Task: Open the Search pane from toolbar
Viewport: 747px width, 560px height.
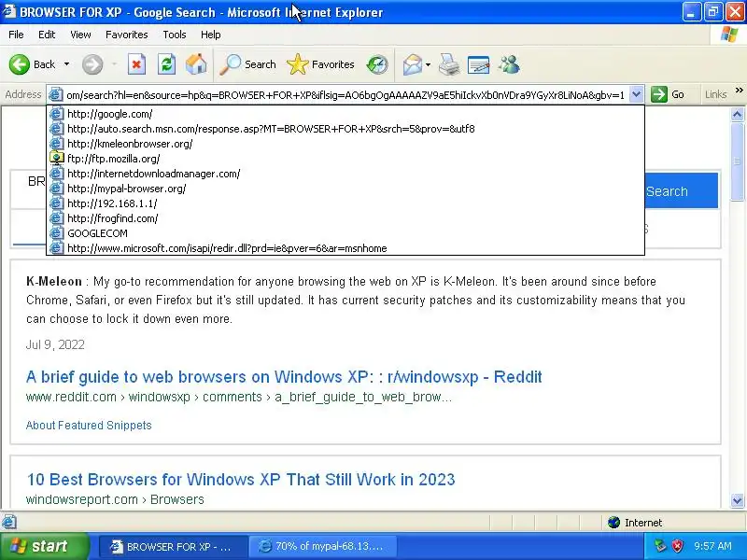Action: pyautogui.click(x=247, y=64)
